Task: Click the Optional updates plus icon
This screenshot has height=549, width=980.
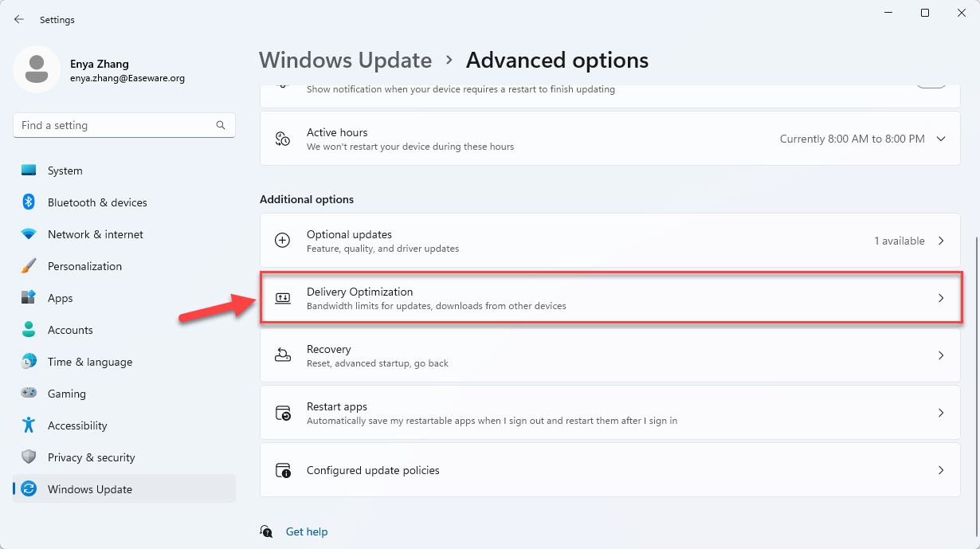Action: tap(283, 241)
